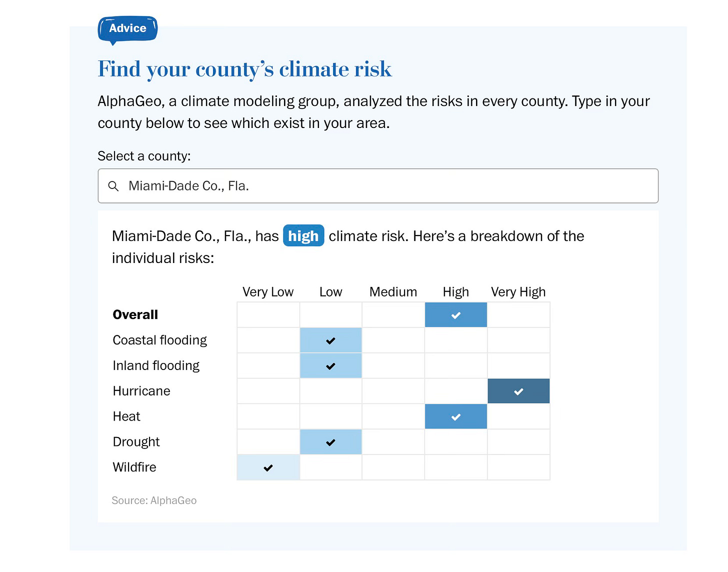Focus the Select a county search field
Image resolution: width=728 pixels, height=572 pixels.
[x=378, y=186]
